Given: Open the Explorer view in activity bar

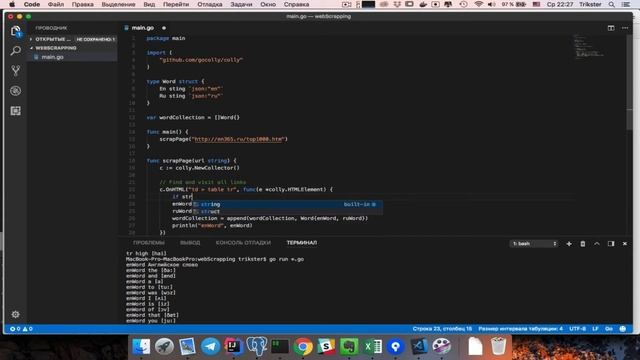Looking at the screenshot, I should coord(16,31).
